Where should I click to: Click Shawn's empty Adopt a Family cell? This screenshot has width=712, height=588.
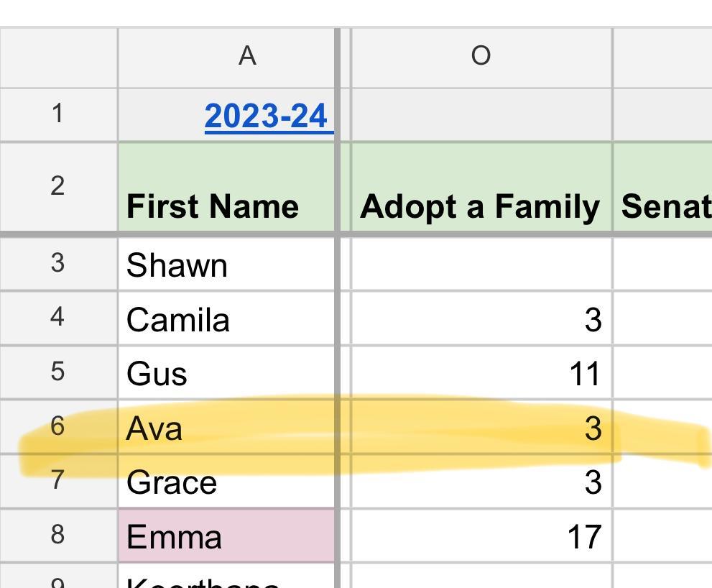(x=481, y=265)
